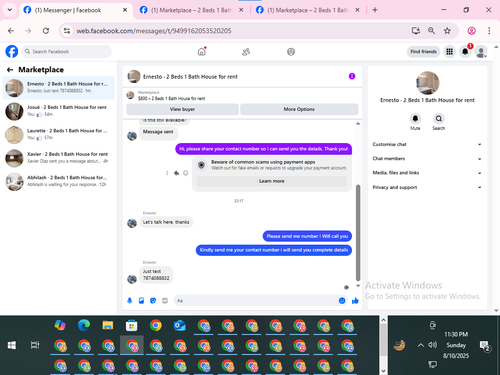The height and width of the screenshot is (375, 500).
Task: Open the Chrome profile icon
Action: pos(471,31)
